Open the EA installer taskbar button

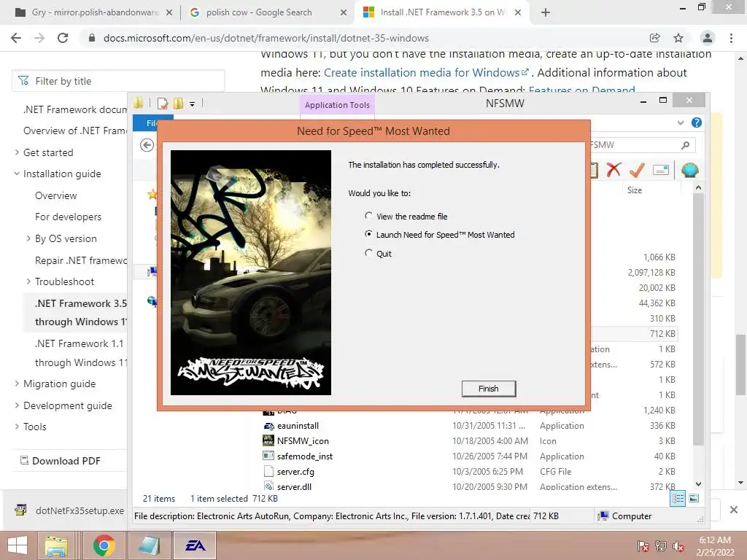click(195, 545)
